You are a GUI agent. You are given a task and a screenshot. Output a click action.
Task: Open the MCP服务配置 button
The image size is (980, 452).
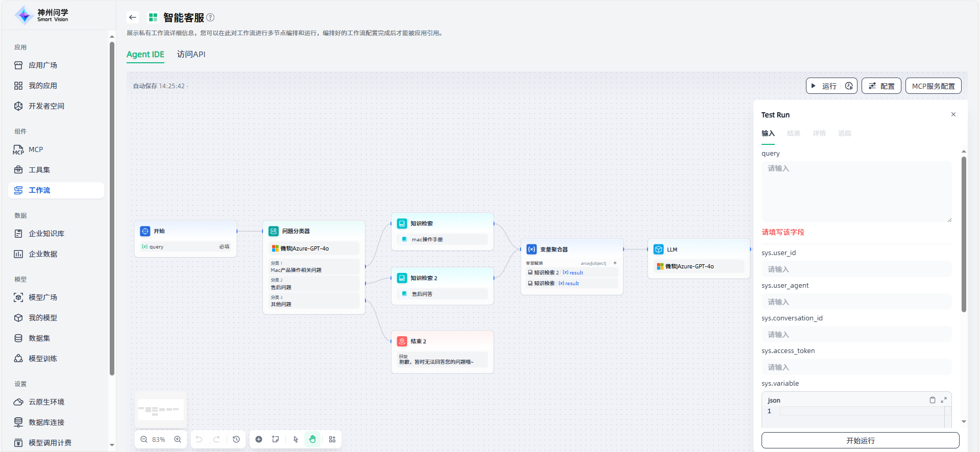click(933, 86)
